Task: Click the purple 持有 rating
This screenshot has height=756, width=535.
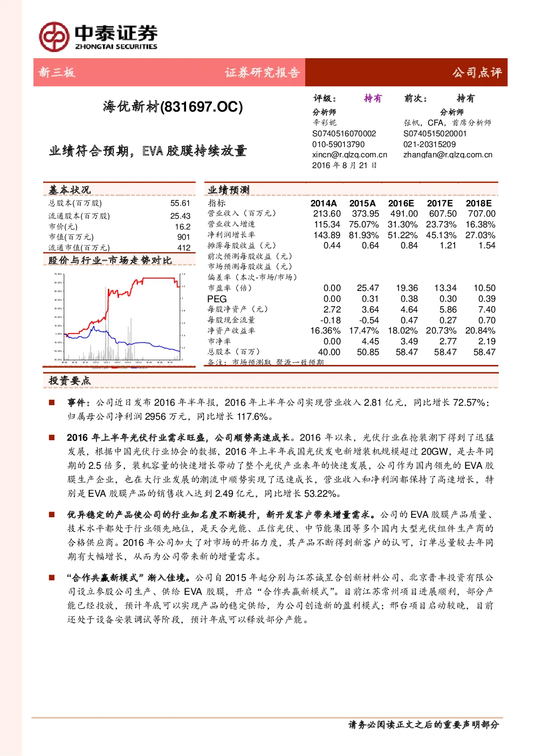Action: (x=373, y=98)
